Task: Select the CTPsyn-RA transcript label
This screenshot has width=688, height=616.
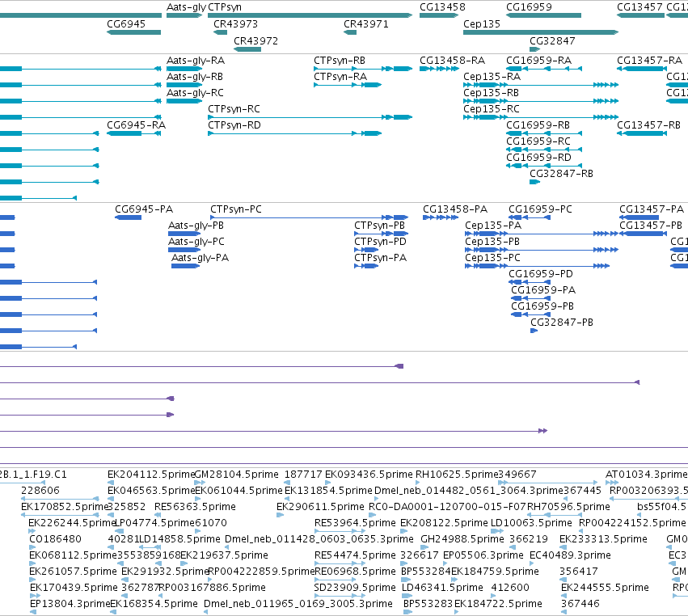Action: pos(340,77)
